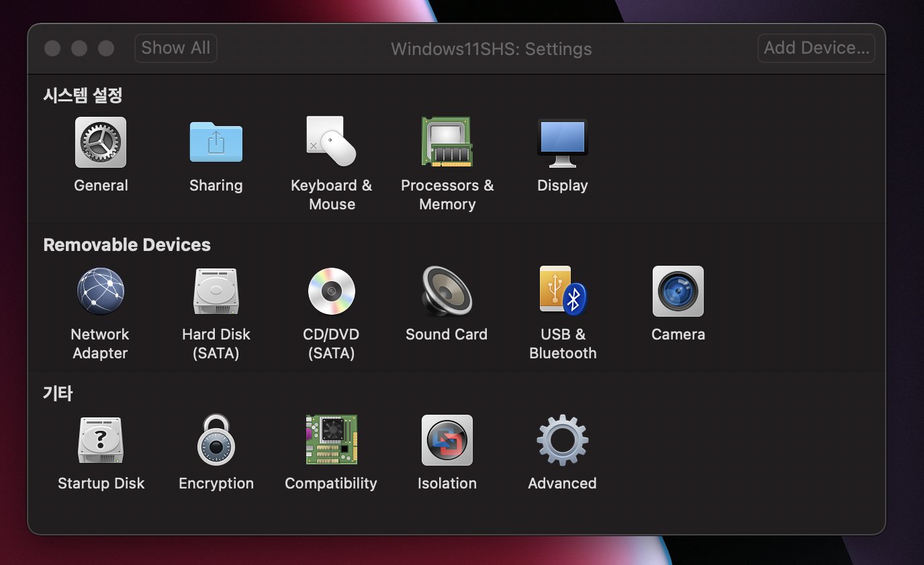Image resolution: width=924 pixels, height=565 pixels.
Task: Click the Show All button
Action: (176, 48)
